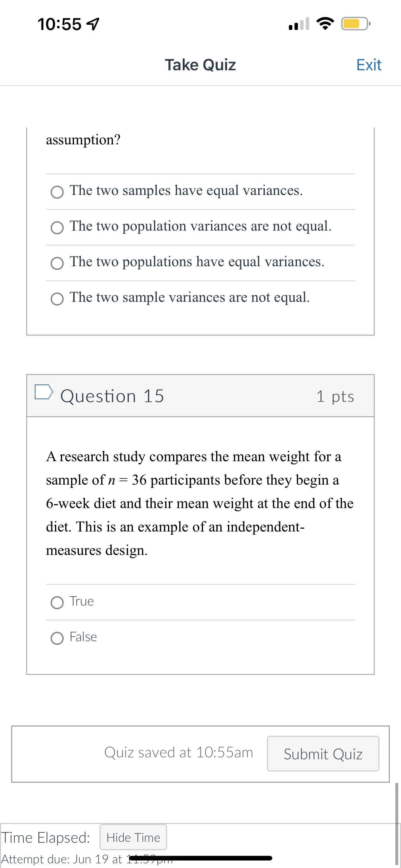Click the Hide Time button
401x868 pixels.
[133, 837]
